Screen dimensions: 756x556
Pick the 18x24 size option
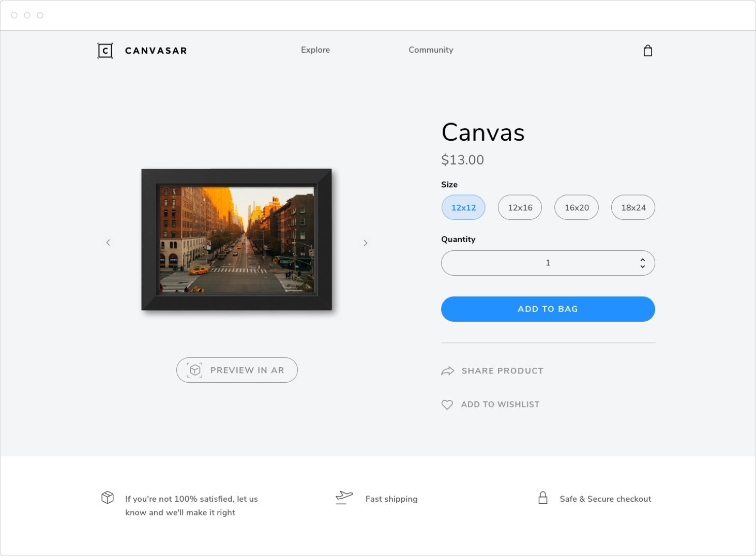point(633,207)
